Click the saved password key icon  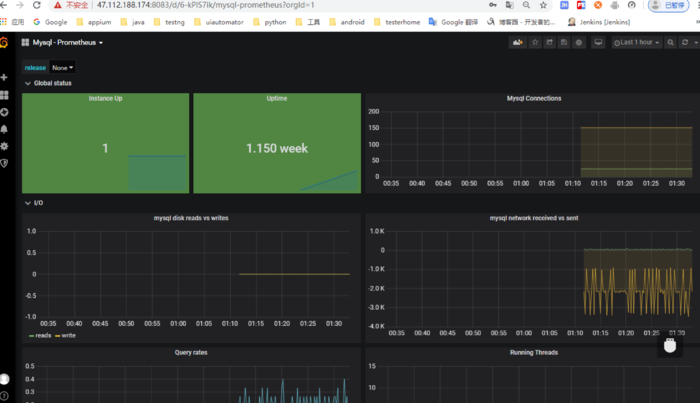493,5
